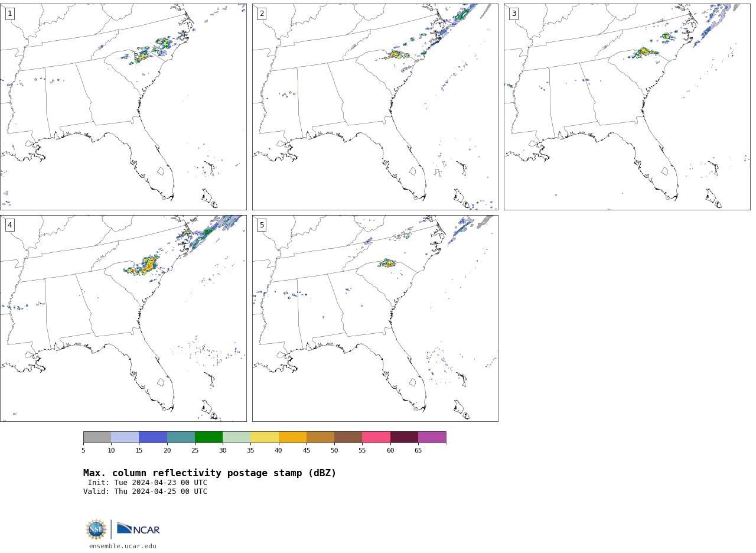Click the gray 5-10 dBZ swatch
Screen dimensions: 756x553
(97, 437)
